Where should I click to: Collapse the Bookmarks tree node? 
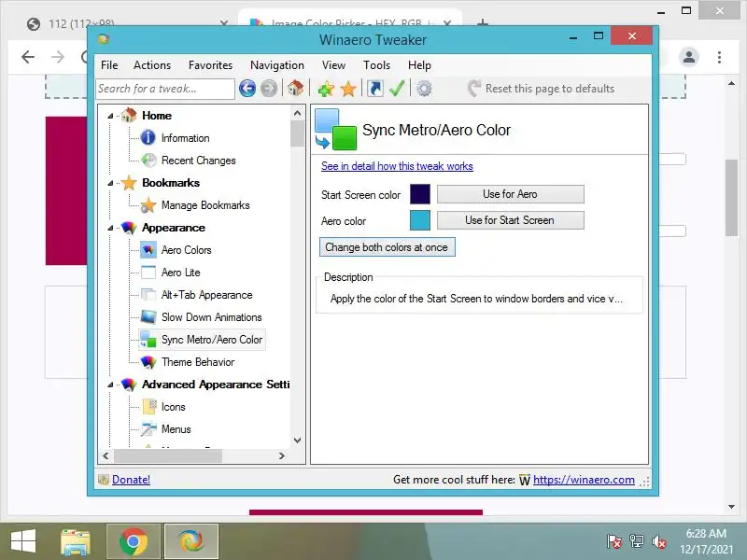tap(110, 183)
